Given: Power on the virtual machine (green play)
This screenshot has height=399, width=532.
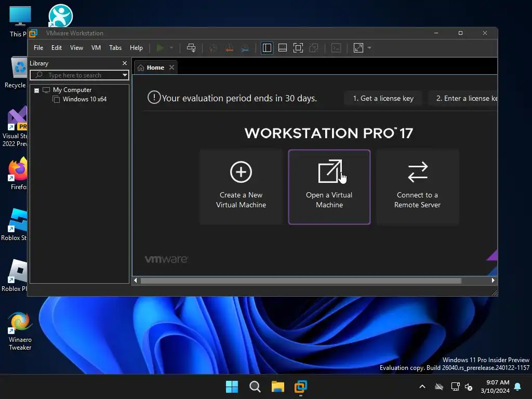Looking at the screenshot, I should [160, 48].
